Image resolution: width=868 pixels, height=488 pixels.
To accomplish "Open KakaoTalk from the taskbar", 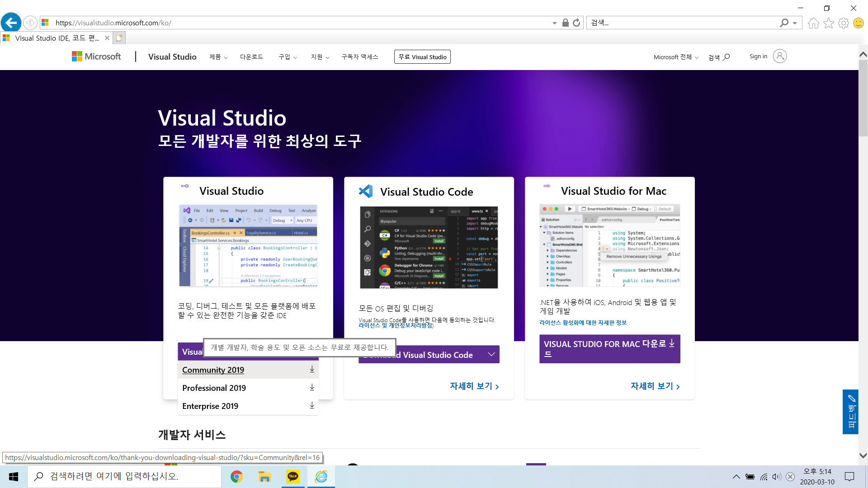I will (x=293, y=477).
